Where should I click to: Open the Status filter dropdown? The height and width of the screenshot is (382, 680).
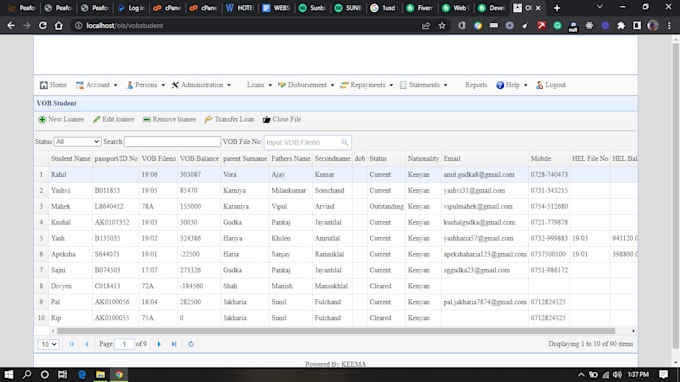point(77,141)
